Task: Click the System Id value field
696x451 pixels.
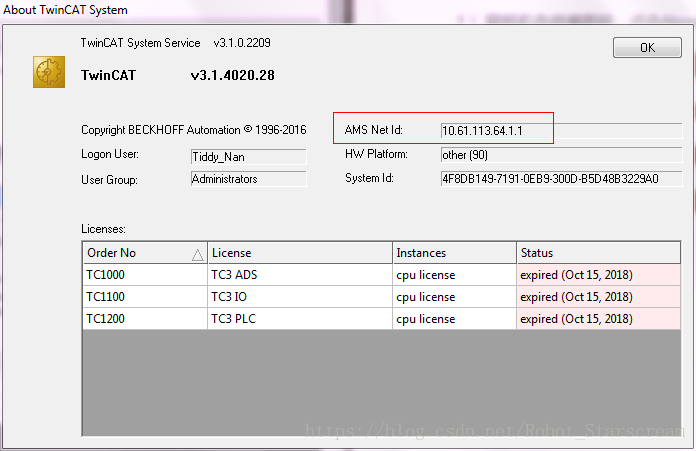Action: coord(561,179)
